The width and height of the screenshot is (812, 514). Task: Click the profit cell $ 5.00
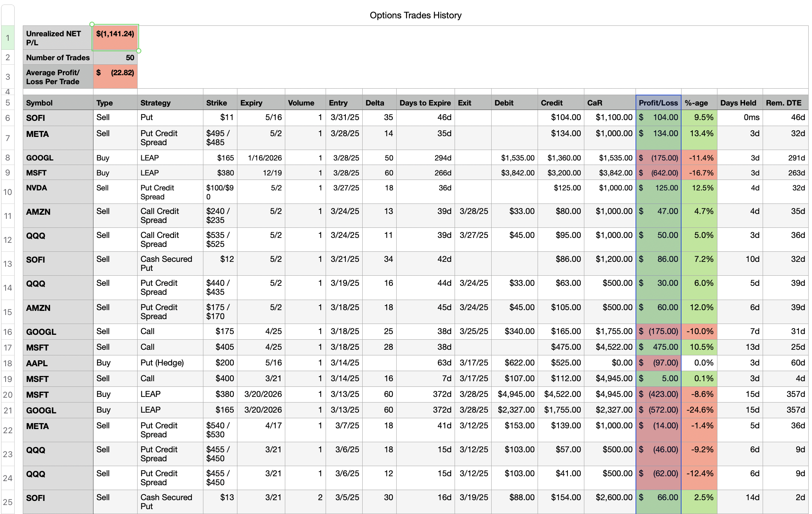pyautogui.click(x=658, y=379)
